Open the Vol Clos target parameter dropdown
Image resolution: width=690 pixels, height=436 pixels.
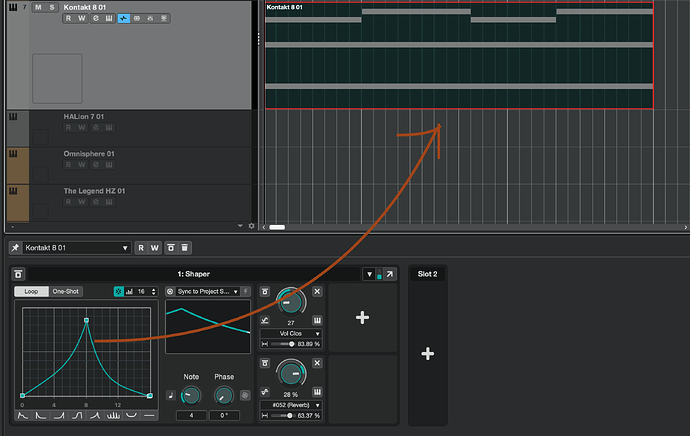291,333
